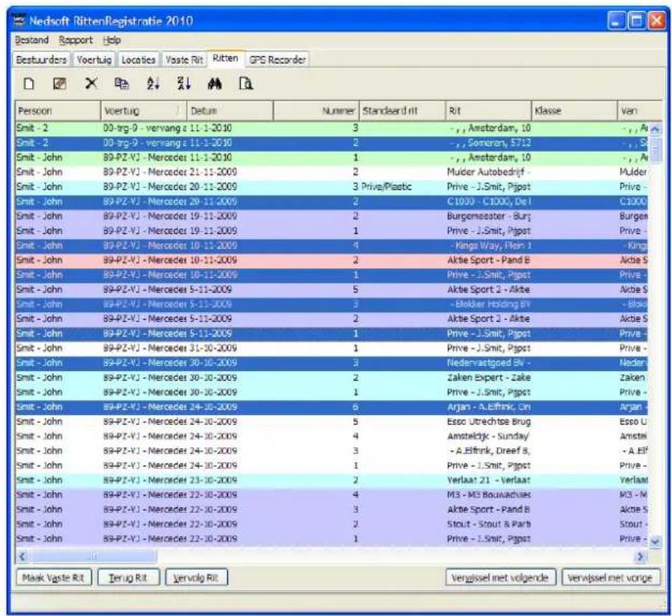Image resolution: width=672 pixels, height=616 pixels.
Task: Select the Verlaat 21 row
Action: click(332, 479)
